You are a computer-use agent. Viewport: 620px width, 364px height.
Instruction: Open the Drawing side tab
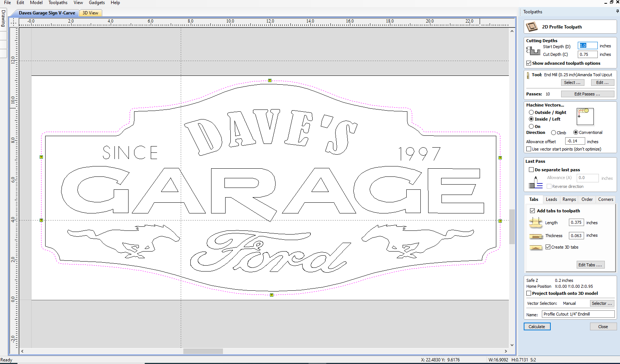click(3, 18)
